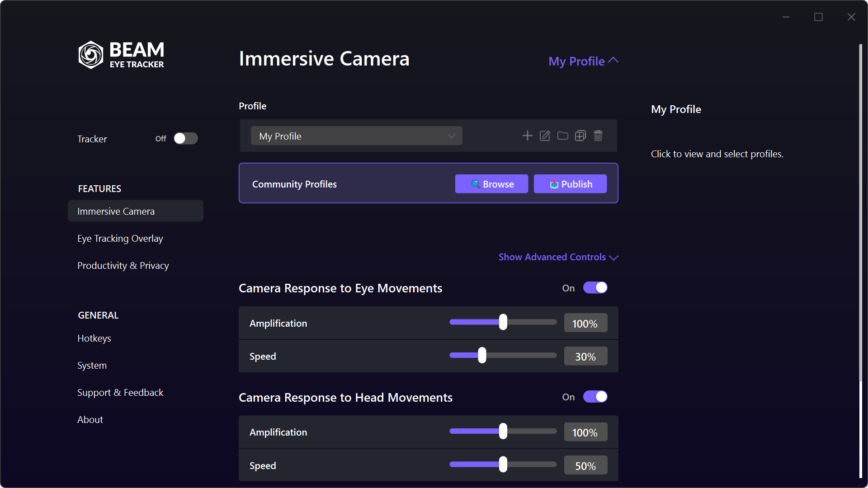Click the vertical scrollbar on the right
Image resolution: width=868 pixels, height=488 pixels.
[x=861, y=212]
